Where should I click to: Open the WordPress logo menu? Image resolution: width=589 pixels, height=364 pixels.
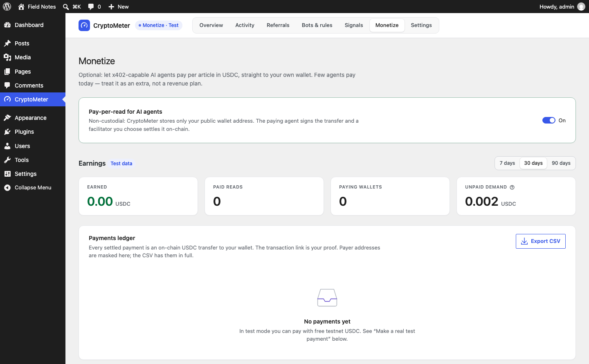(x=7, y=7)
